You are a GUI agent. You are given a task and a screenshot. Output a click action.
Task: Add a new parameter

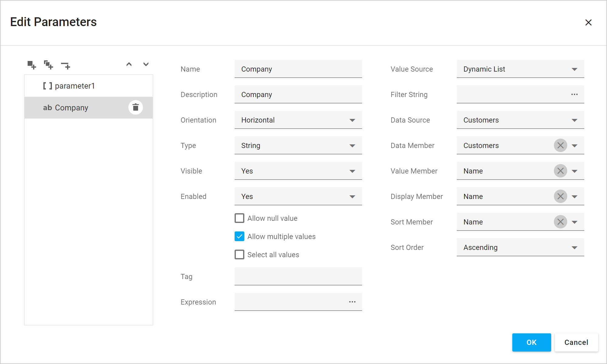[32, 65]
